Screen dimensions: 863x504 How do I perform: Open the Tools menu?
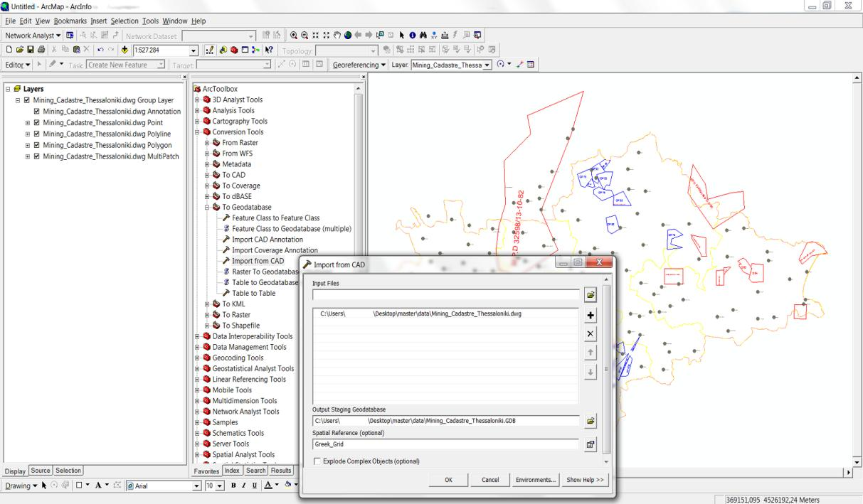151,21
